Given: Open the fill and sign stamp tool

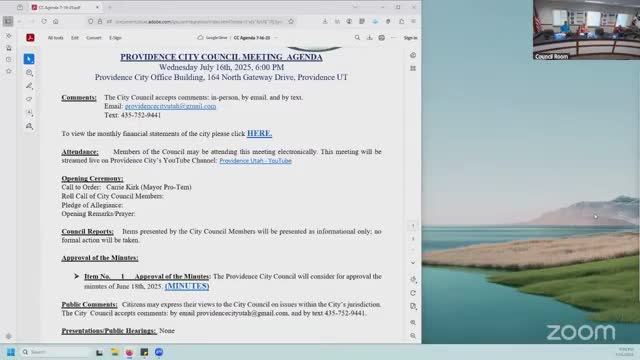Looking at the screenshot, I should (29, 126).
